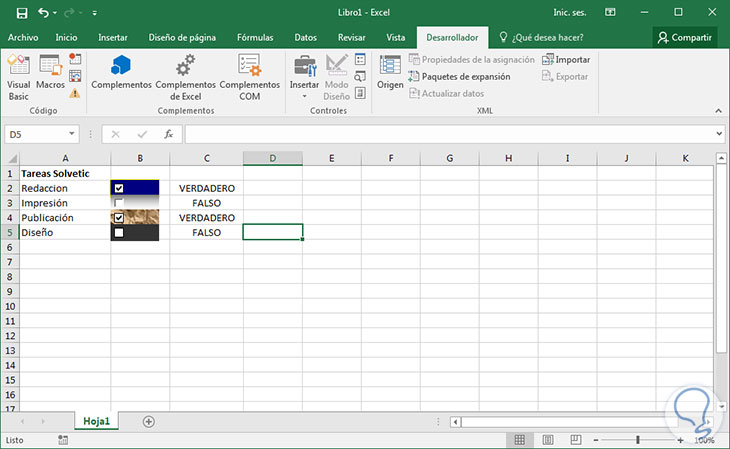The image size is (730, 449).
Task: Click the Compartir button
Action: pos(684,37)
